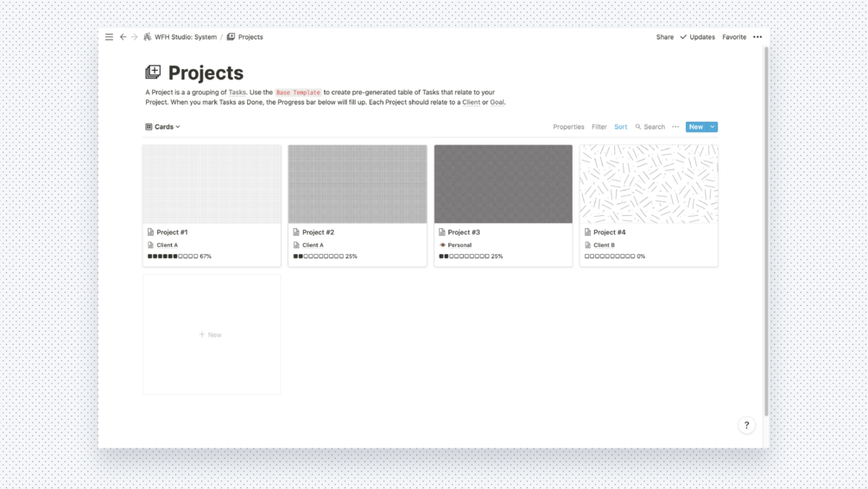
Task: Click Client B page icon on Project #4
Action: (587, 244)
